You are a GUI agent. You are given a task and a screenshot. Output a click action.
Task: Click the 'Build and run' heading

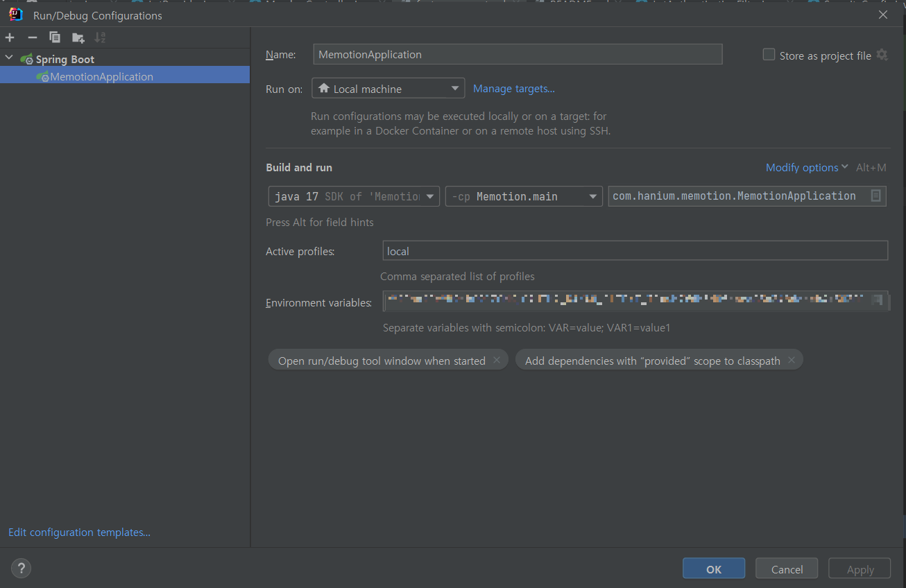pyautogui.click(x=299, y=167)
